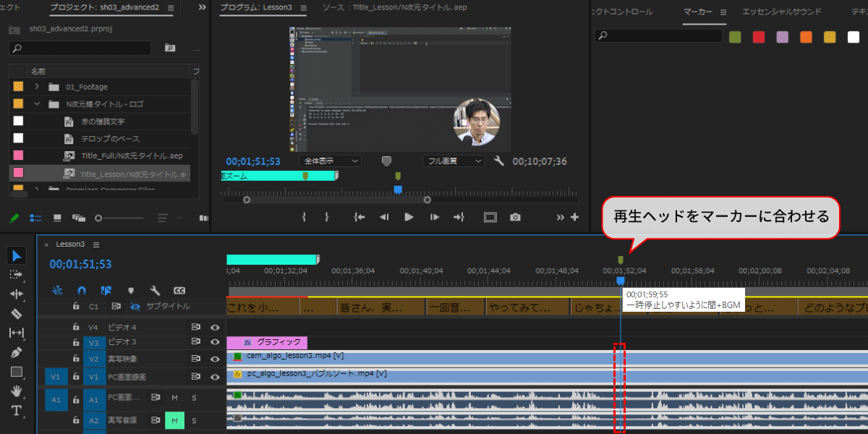868x434 pixels.
Task: Click the green pencil write-lock icon
Action: pos(14,218)
